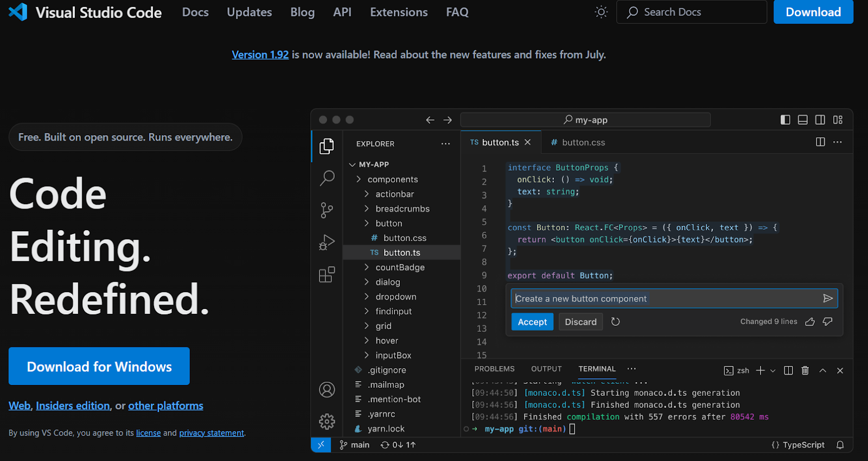Accept the inline chat changes
The width and height of the screenshot is (868, 461).
[x=532, y=322]
